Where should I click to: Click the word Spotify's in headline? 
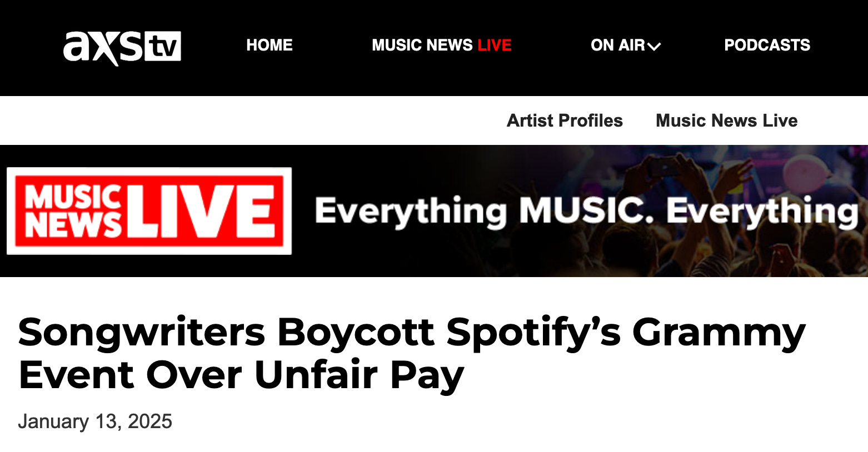(x=533, y=333)
